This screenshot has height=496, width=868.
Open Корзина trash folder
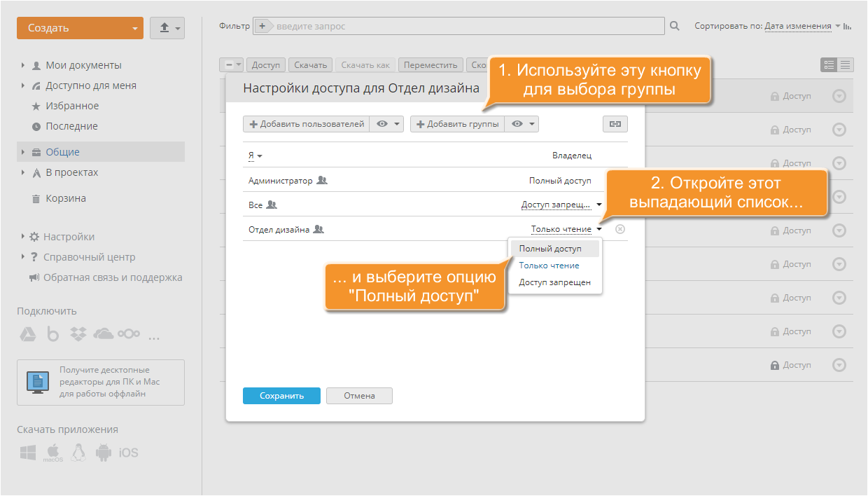(x=66, y=198)
